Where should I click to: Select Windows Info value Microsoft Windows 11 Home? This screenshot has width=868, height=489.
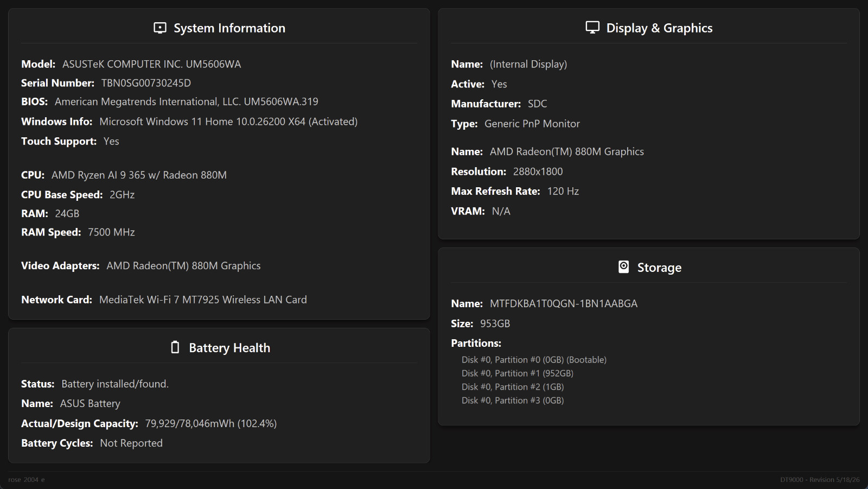click(x=228, y=122)
